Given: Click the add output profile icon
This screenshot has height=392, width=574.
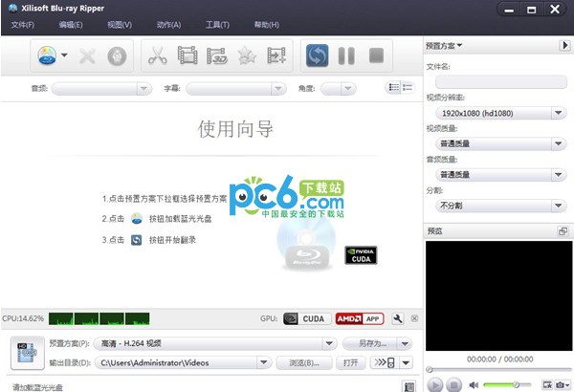Looking at the screenshot, I should coord(276,55).
